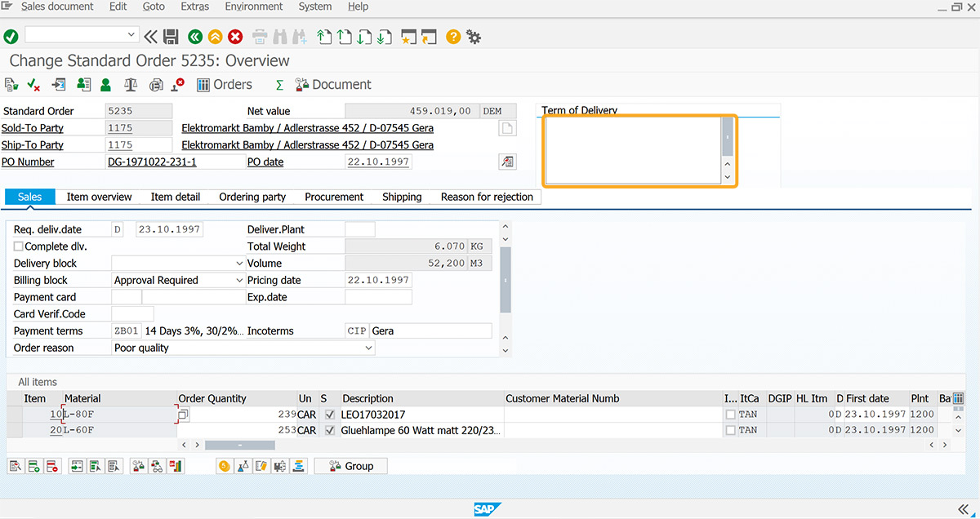
Task: Click the create new session icon
Action: pos(408,37)
